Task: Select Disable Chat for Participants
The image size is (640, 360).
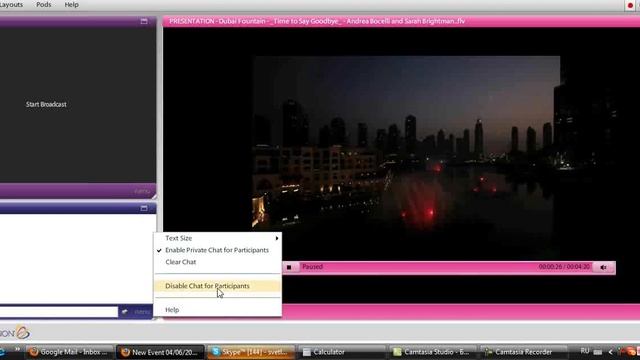Action: point(218,286)
